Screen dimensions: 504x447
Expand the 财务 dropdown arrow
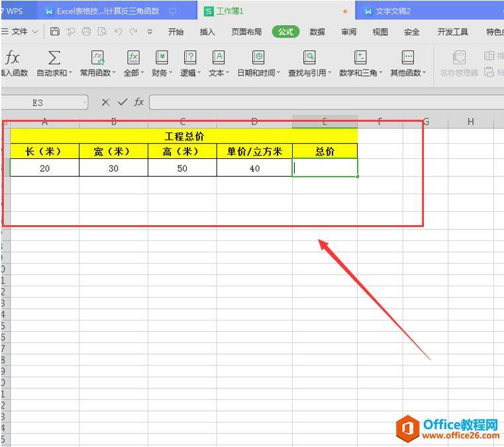[x=170, y=73]
